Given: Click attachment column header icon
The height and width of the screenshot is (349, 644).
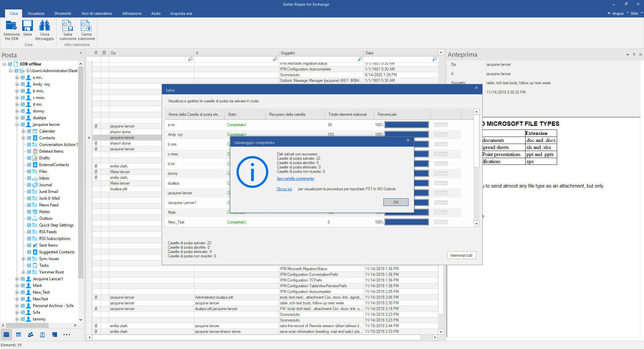Looking at the screenshot, I should pyautogui.click(x=96, y=53).
